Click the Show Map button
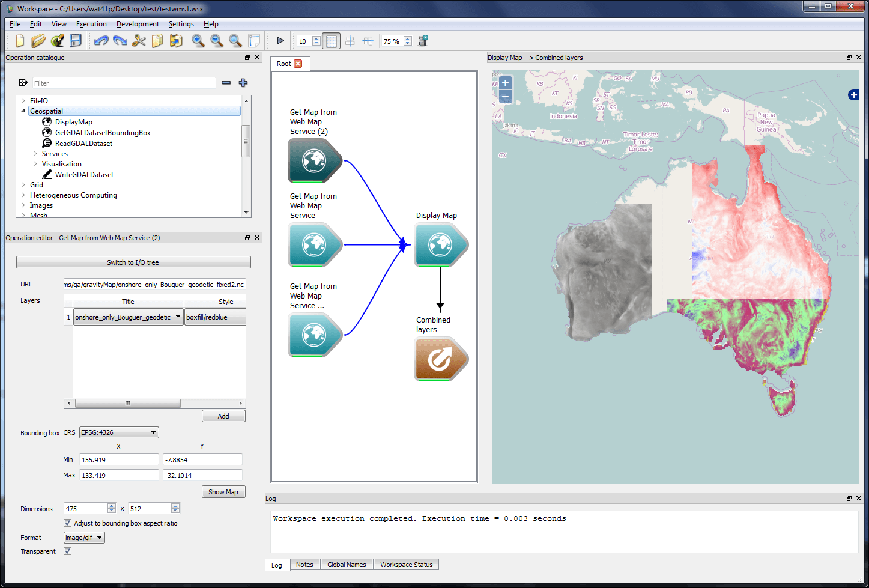The width and height of the screenshot is (869, 588). click(223, 492)
